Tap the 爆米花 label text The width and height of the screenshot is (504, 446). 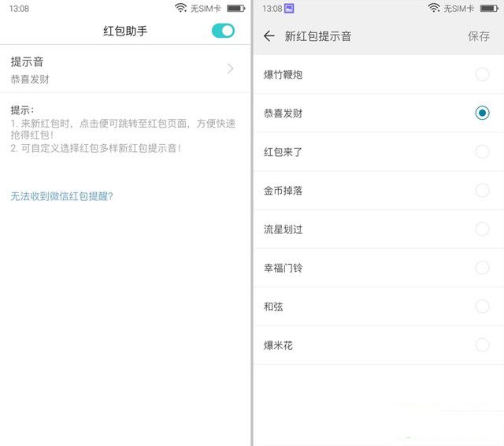pos(278,345)
